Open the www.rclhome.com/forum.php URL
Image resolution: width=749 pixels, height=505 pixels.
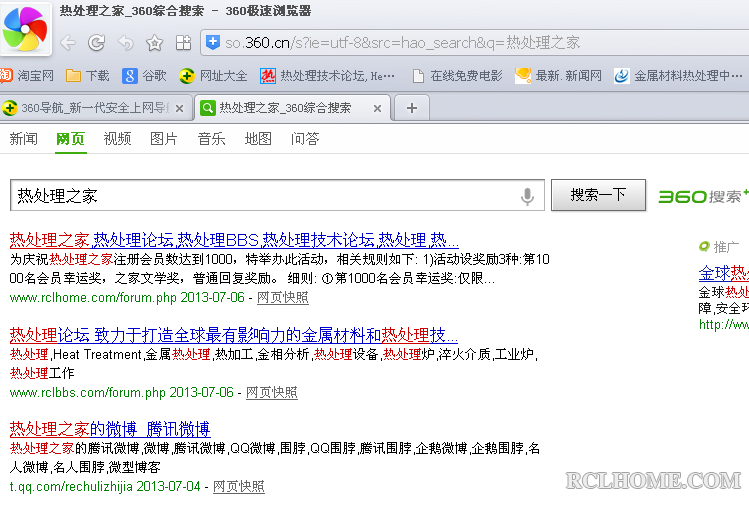pyautogui.click(x=93, y=298)
